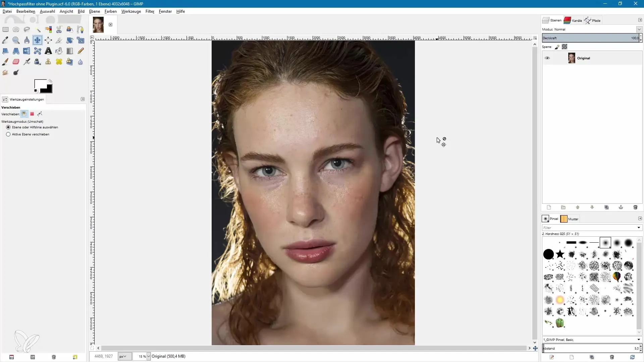644x362 pixels.
Task: Select the Scissors Select tool
Action: pyautogui.click(x=59, y=29)
